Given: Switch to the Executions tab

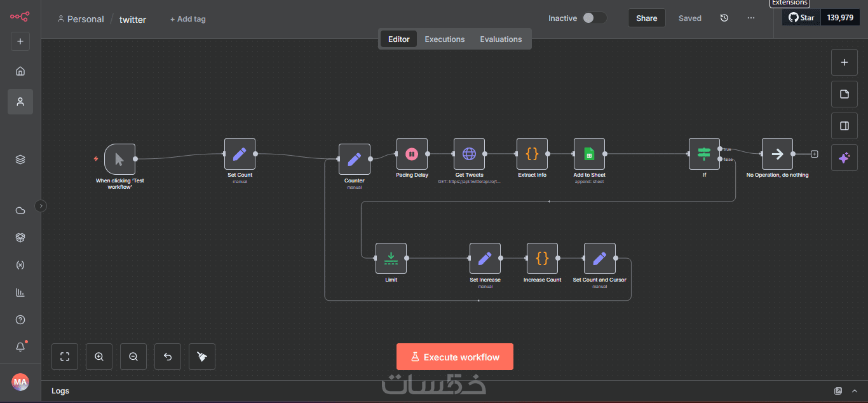Looking at the screenshot, I should click(445, 39).
